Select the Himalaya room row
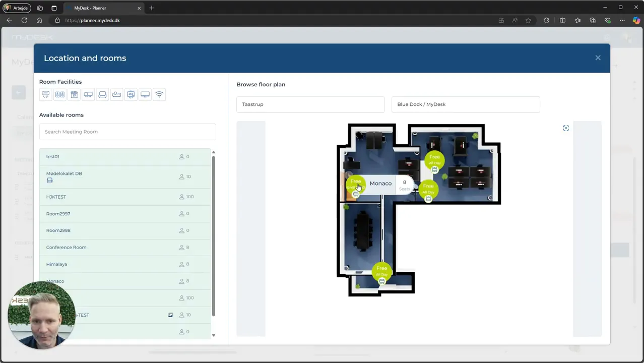This screenshot has width=644, height=363. point(125,264)
